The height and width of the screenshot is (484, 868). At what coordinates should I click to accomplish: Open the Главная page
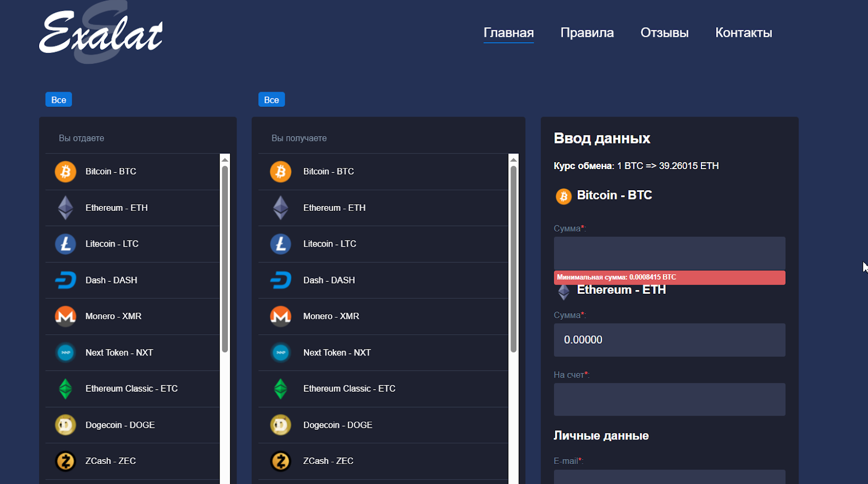[509, 33]
